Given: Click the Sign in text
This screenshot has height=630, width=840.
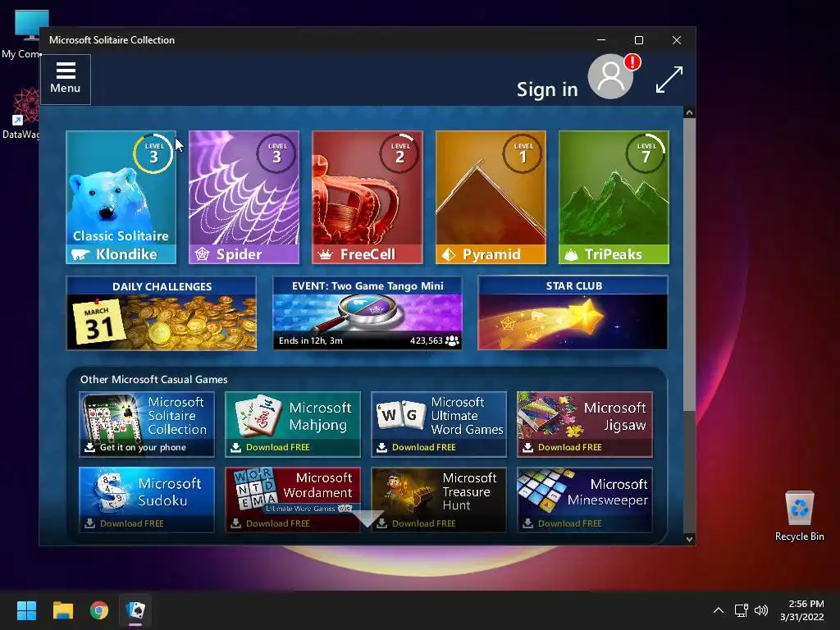Looking at the screenshot, I should pyautogui.click(x=547, y=89).
